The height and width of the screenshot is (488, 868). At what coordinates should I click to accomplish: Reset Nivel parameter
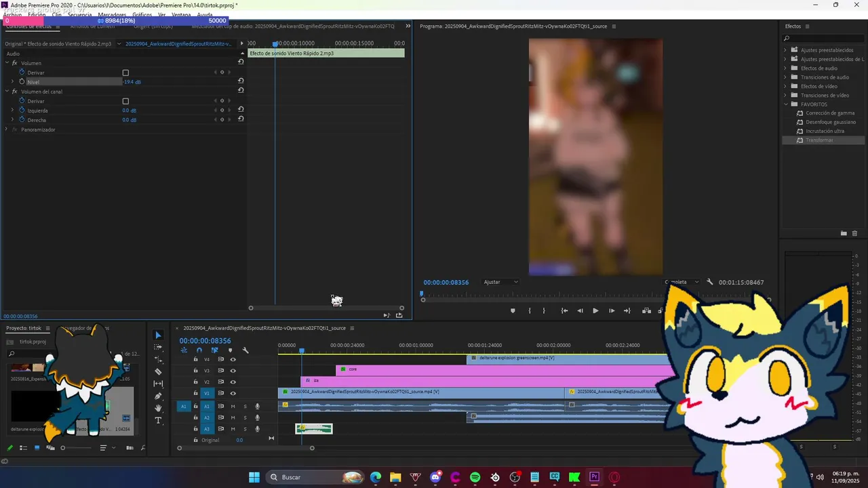click(x=241, y=81)
